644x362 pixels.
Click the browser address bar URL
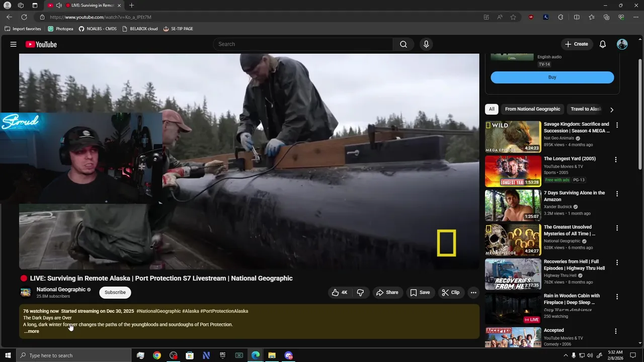[101, 17]
